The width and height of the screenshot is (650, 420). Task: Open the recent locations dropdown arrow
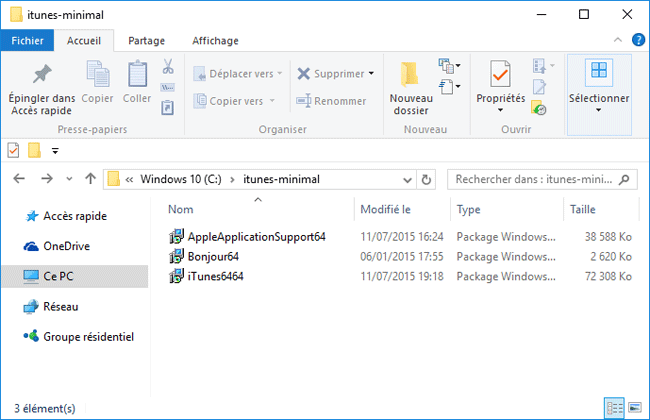[x=69, y=179]
